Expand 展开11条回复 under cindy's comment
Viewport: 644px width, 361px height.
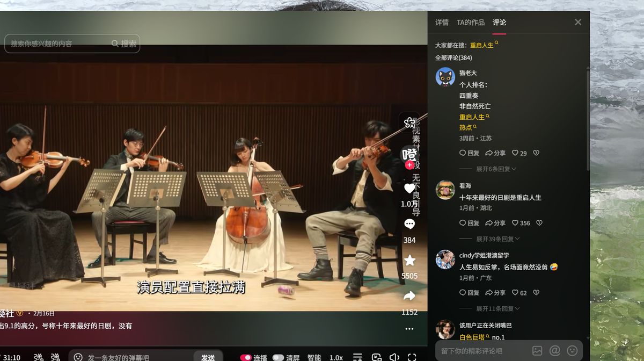click(x=497, y=308)
